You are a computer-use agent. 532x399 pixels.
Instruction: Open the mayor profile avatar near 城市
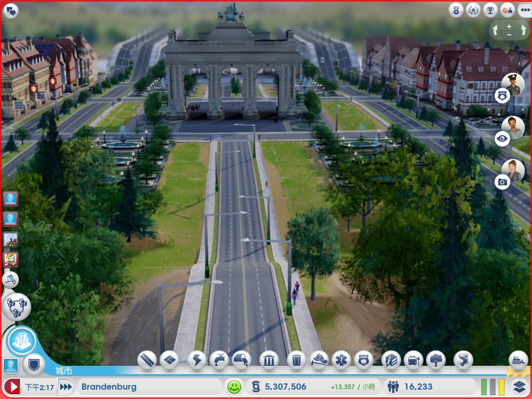(10, 366)
